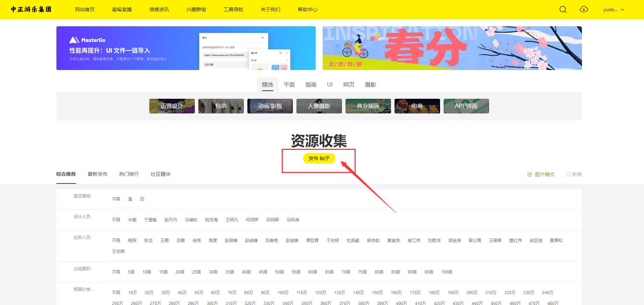Switch to the 网页 category tab
The image size is (644, 305).
(x=349, y=84)
